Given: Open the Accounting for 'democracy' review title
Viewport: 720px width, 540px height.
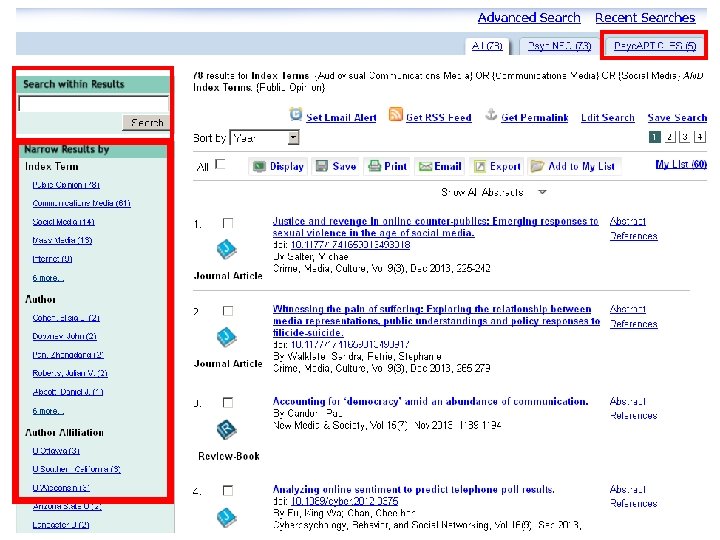Looking at the screenshot, I should tap(430, 401).
